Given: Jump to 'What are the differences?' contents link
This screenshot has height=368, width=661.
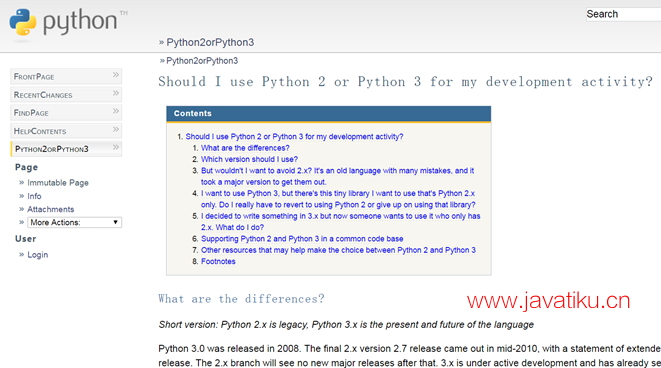Looking at the screenshot, I should click(245, 148).
